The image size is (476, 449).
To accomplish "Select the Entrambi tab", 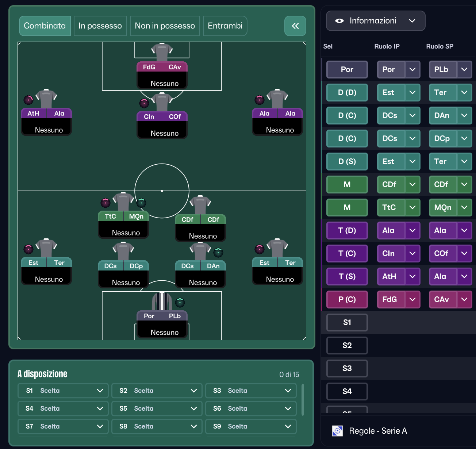I will [225, 26].
